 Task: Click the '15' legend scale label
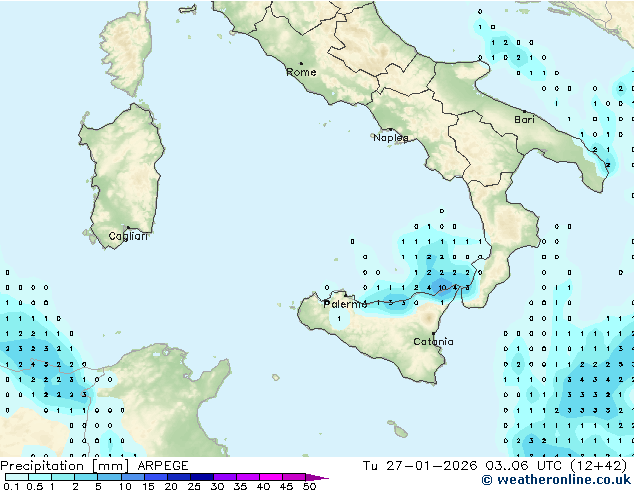pyautogui.click(x=148, y=486)
